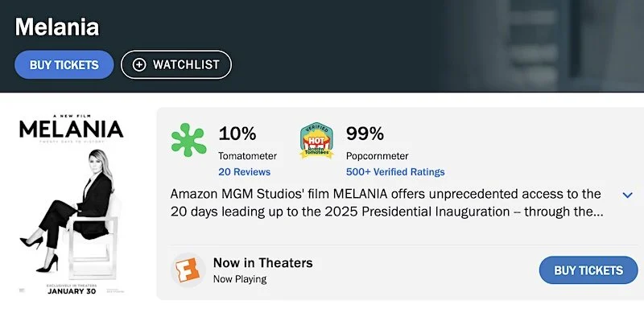
Task: Click the orange Fandango logo icon
Action: [188, 269]
